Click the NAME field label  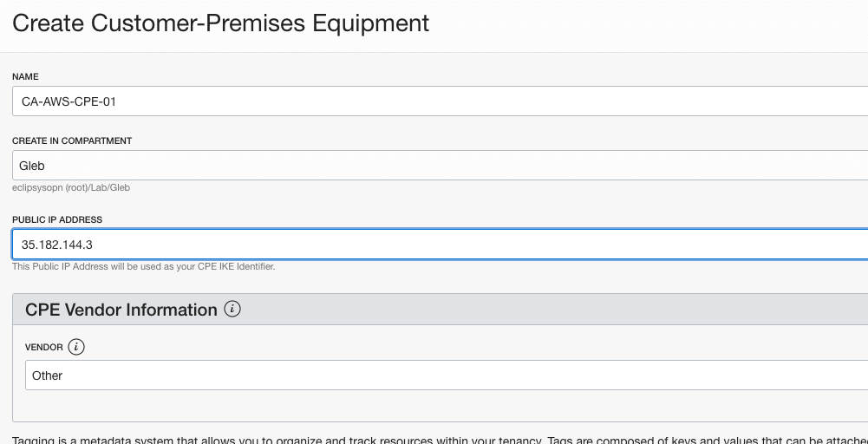click(x=25, y=77)
